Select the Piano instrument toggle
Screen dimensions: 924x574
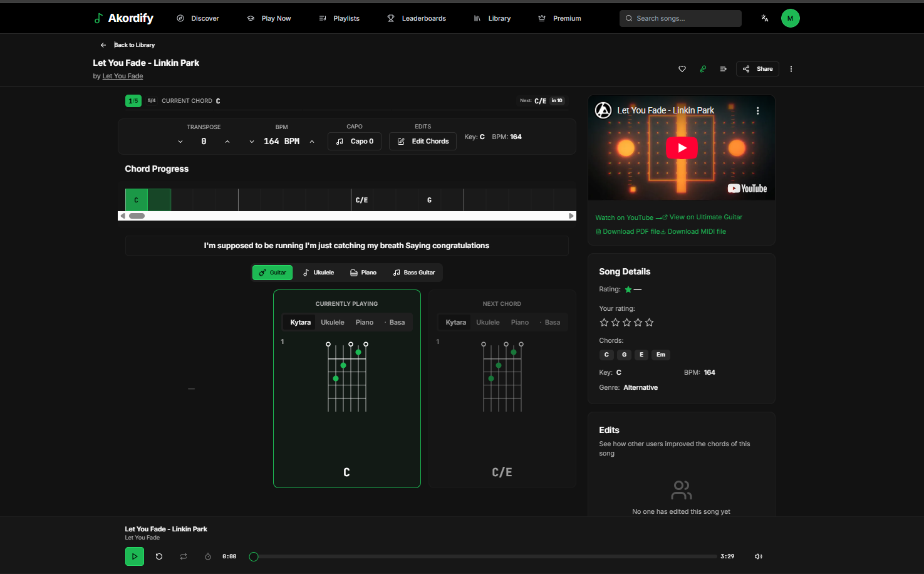coord(363,272)
